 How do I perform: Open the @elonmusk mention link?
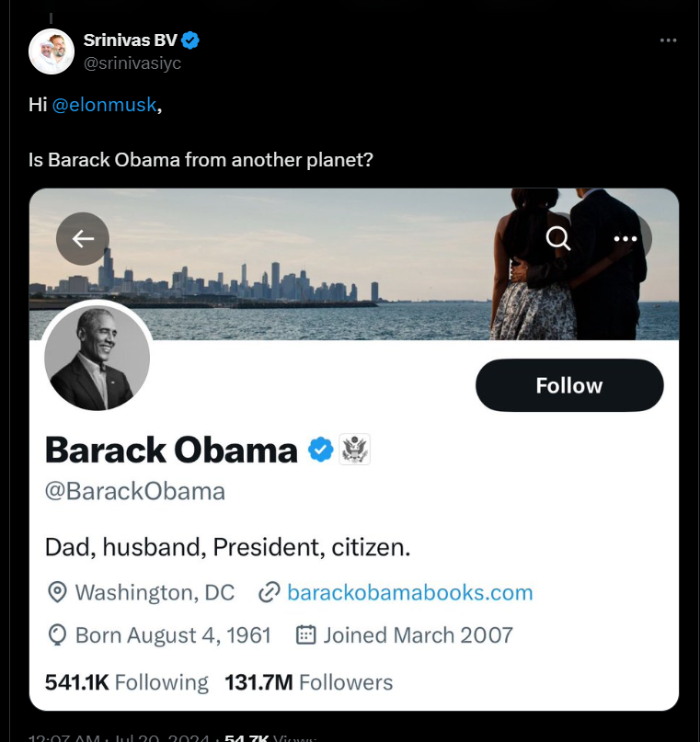(104, 105)
